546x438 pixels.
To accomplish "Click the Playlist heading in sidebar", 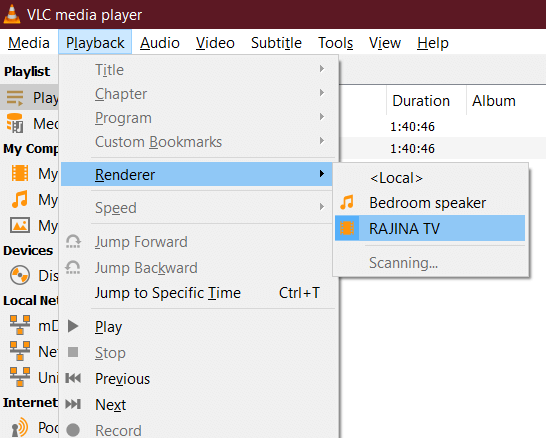I will click(x=27, y=71).
